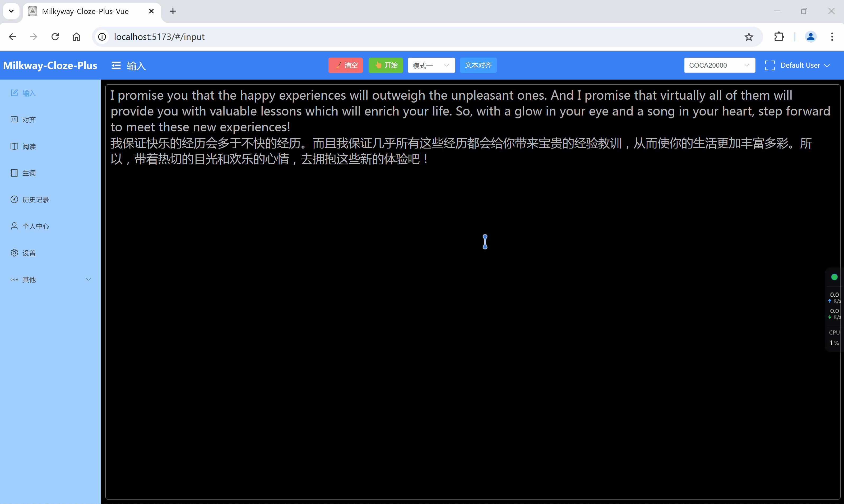Open 历史记录 in the sidebar
The image size is (844, 504).
[x=50, y=200]
